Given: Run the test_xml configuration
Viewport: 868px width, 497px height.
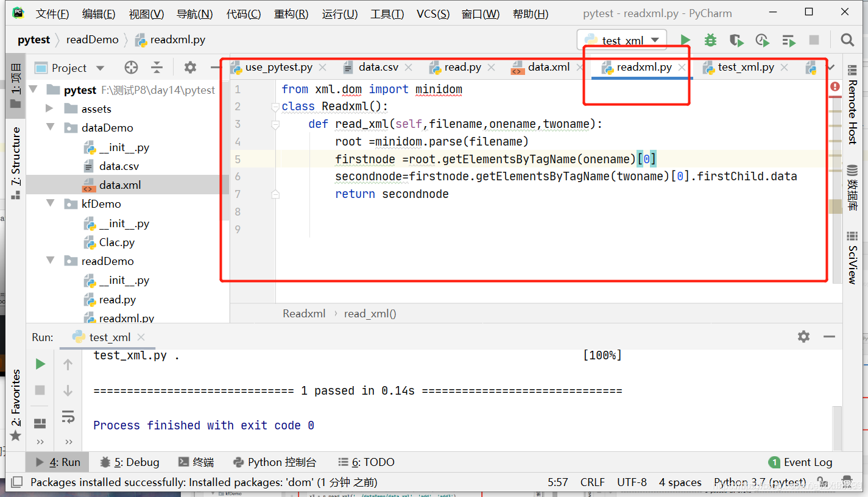Looking at the screenshot, I should [685, 40].
